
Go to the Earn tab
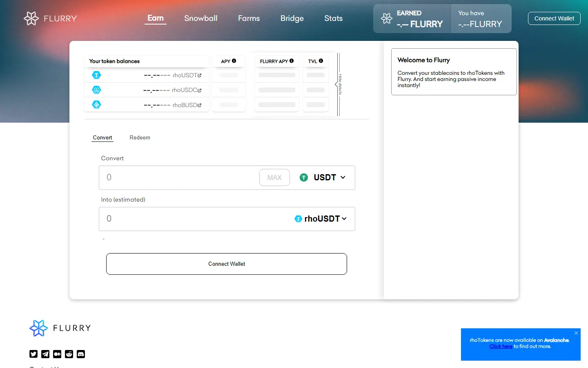156,18
